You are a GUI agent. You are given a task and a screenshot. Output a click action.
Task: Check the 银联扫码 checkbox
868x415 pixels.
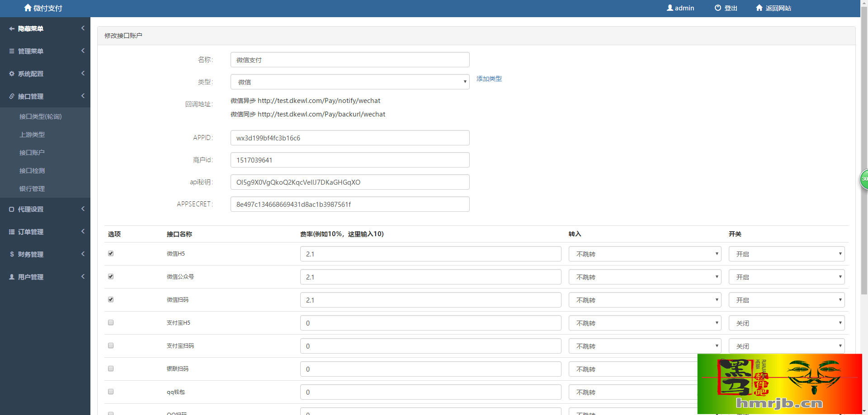(x=111, y=368)
